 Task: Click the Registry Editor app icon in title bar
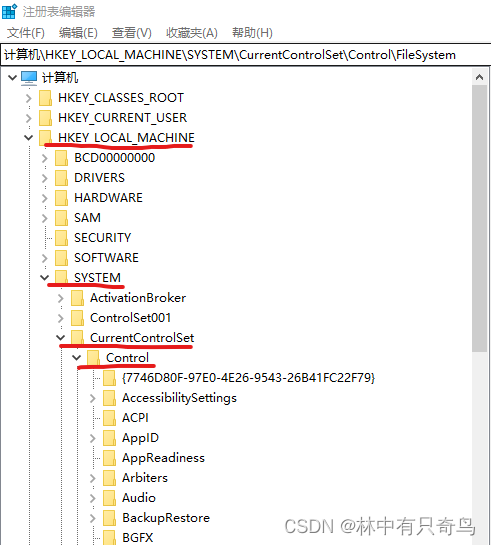(x=9, y=11)
